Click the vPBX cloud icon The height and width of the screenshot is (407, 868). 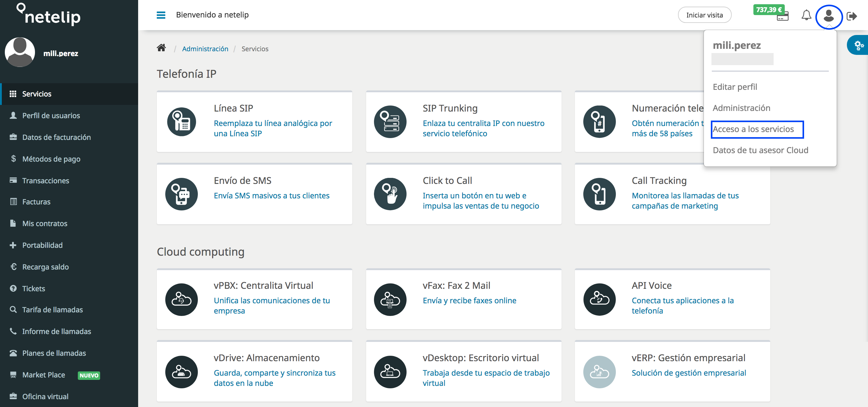(182, 300)
